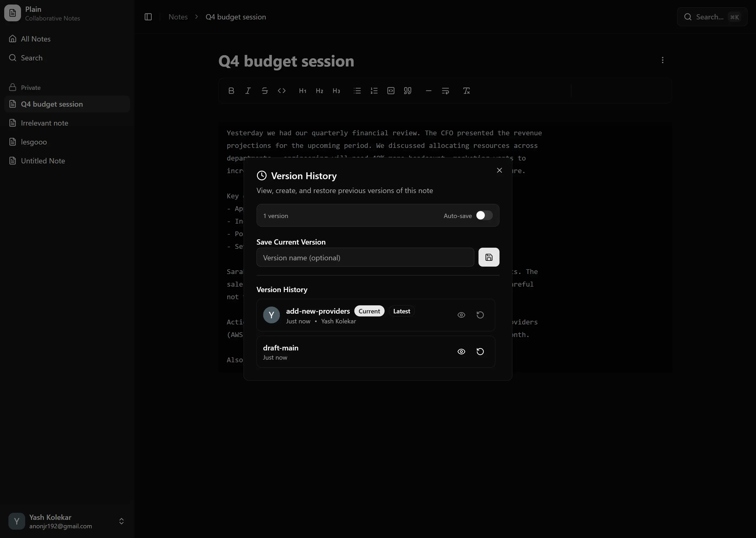Collapse the sidebar with the panel toggle
The image size is (756, 538).
coord(148,17)
